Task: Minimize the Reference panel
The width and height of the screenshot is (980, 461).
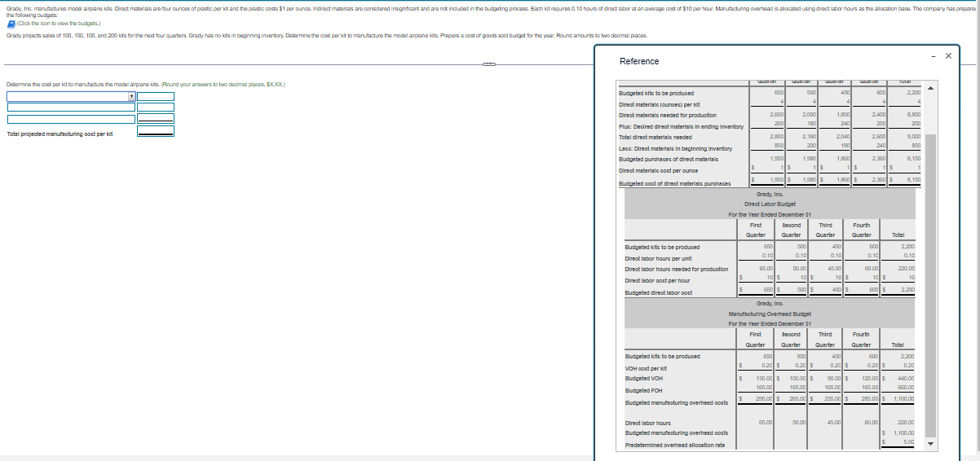Action: [933, 55]
